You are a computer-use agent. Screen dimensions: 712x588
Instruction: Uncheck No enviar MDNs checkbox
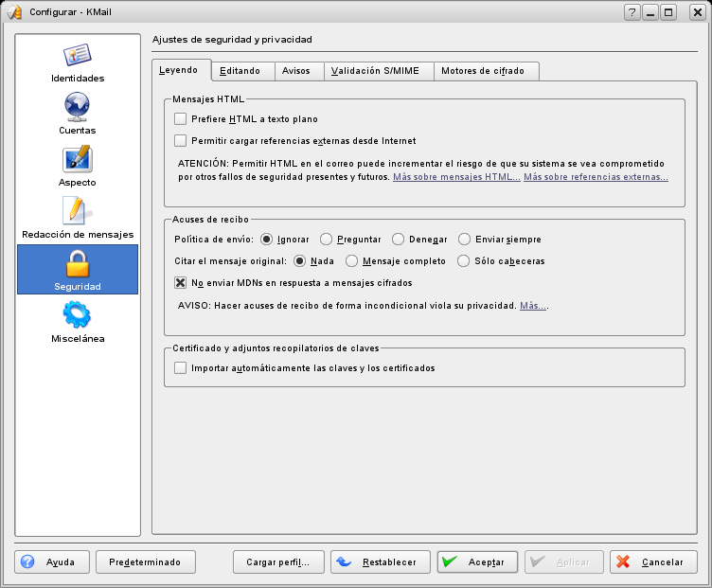(181, 282)
